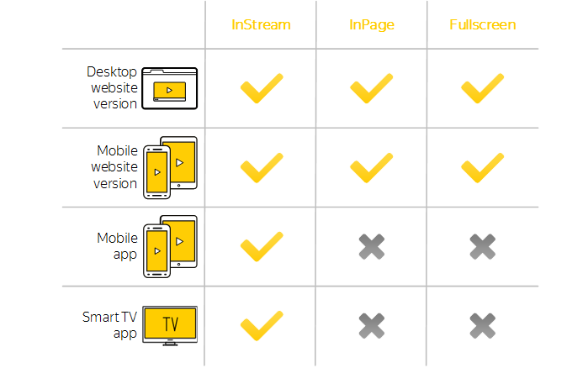Click the InStream column header
This screenshot has width=588, height=389.
point(261,24)
